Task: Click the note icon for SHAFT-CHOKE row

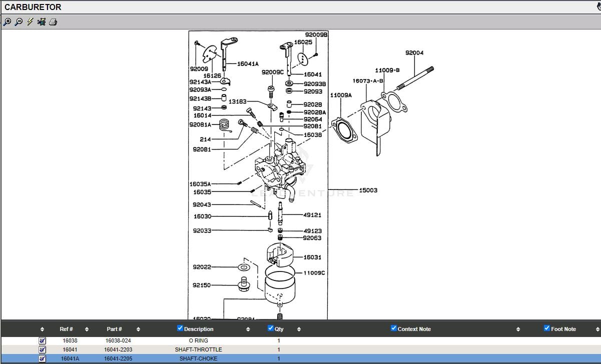Action: click(43, 358)
